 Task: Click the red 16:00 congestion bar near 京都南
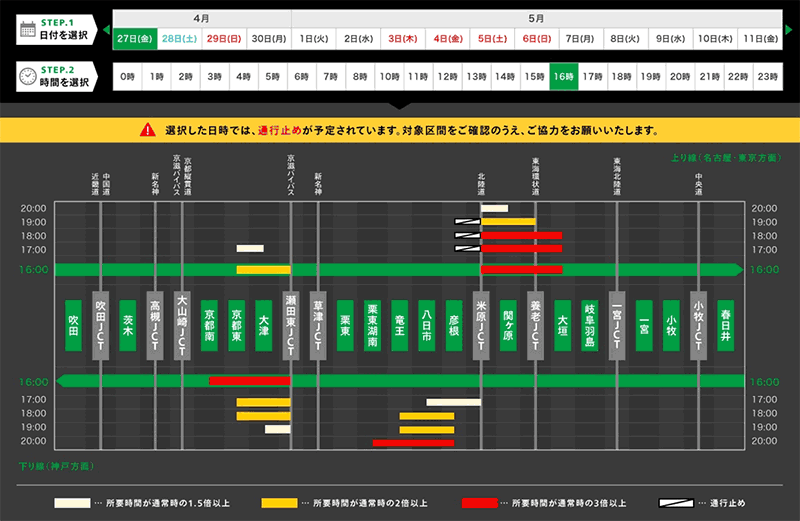click(x=250, y=381)
